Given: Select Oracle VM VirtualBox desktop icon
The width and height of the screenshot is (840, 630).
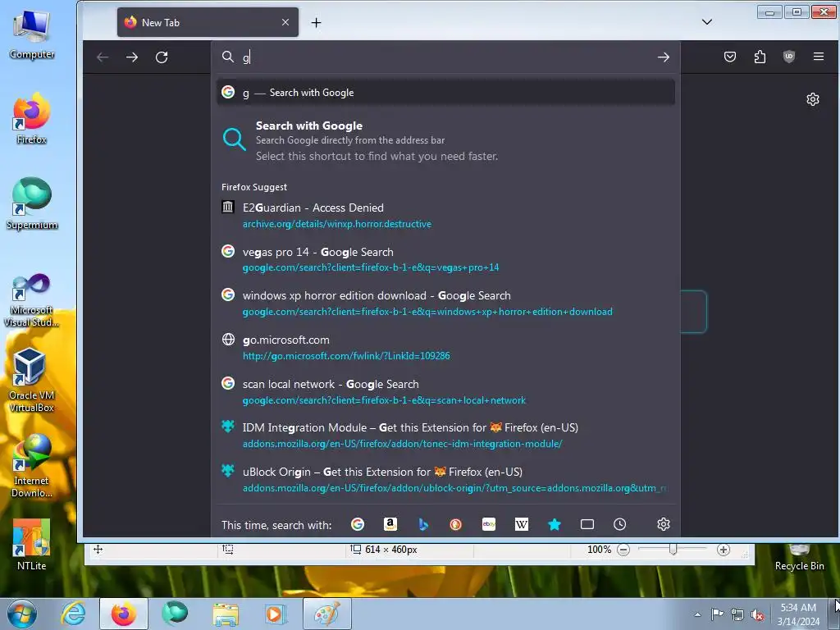Looking at the screenshot, I should (x=32, y=381).
